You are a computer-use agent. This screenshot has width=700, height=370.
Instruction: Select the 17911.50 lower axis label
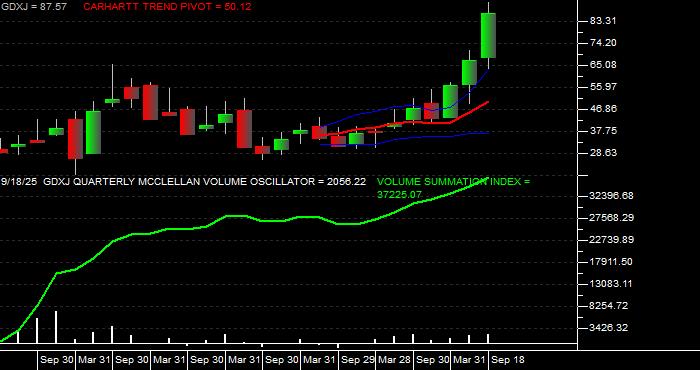(611, 262)
